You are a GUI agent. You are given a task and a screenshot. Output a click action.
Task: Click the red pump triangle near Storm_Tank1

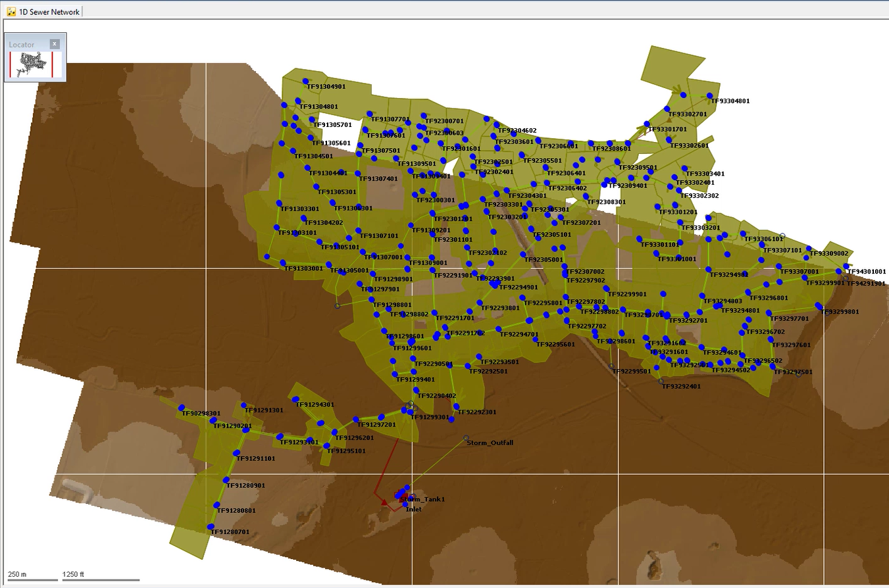tap(384, 502)
